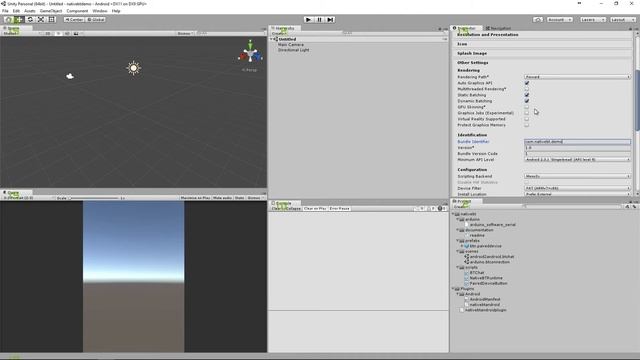Select Main Camera in Hierarchy

pos(291,44)
